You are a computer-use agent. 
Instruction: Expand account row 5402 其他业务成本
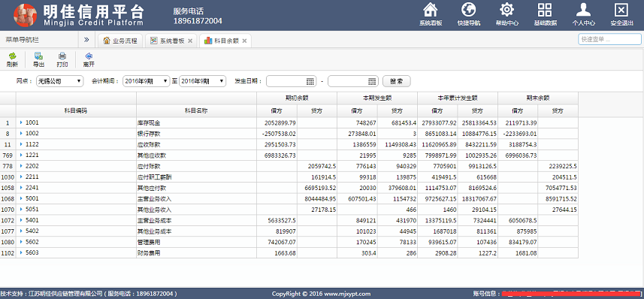(21, 231)
